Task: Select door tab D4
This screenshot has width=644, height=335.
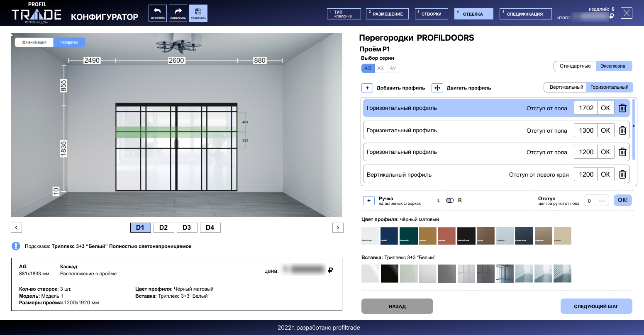Action: point(210,228)
